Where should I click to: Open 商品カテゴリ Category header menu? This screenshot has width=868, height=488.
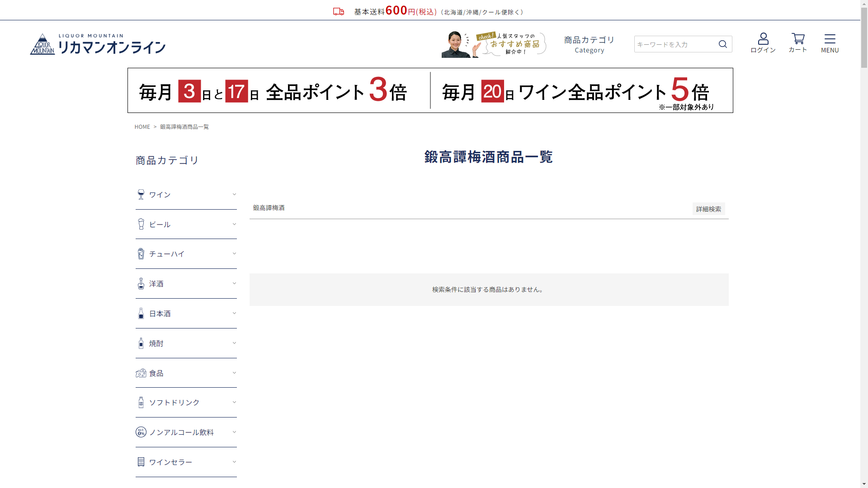[589, 44]
